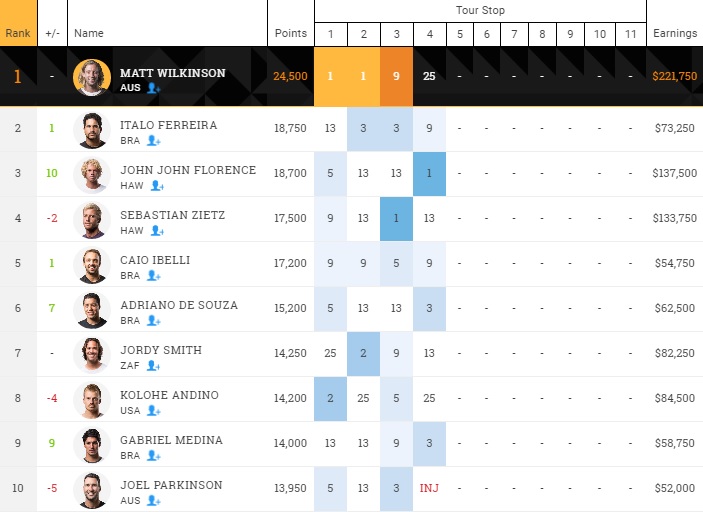Viewport: 703px width, 512px height.
Task: Sort table by Points column header
Action: point(291,34)
